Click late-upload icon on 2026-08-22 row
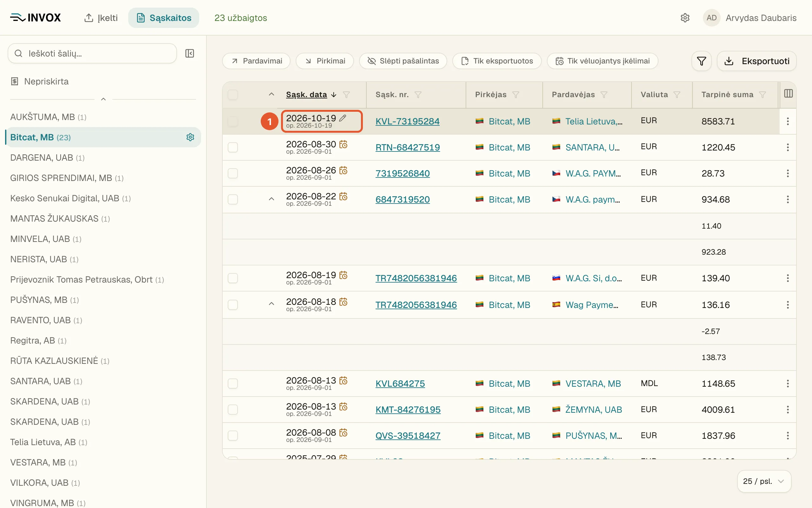812x508 pixels. point(343,196)
